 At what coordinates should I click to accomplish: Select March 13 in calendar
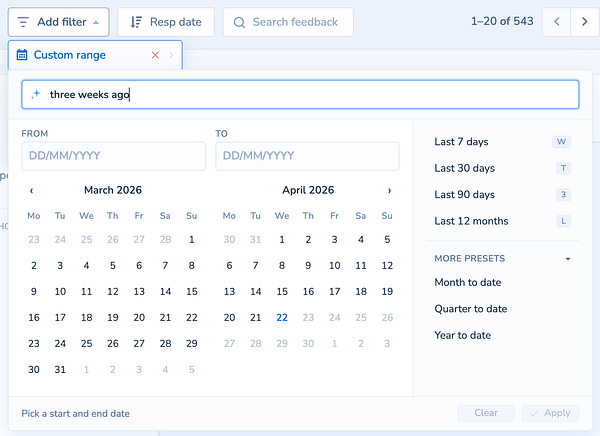pyautogui.click(x=139, y=292)
